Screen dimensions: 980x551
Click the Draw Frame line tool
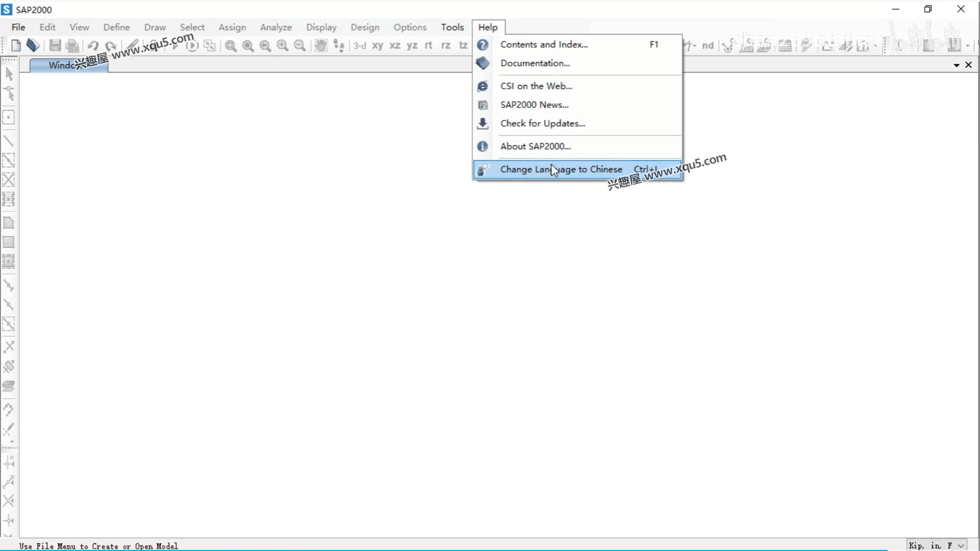[9, 141]
